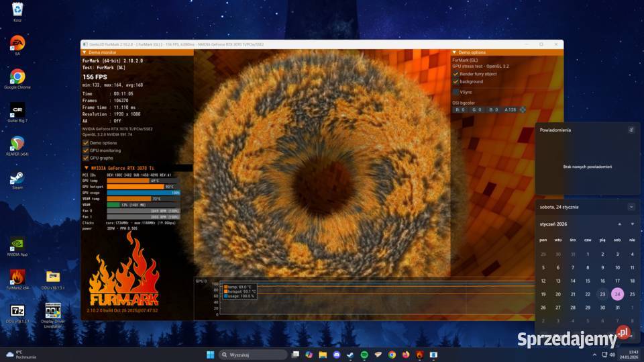Image resolution: width=644 pixels, height=362 pixels.
Task: Click the Spotify icon in the taskbar
Action: 364,355
